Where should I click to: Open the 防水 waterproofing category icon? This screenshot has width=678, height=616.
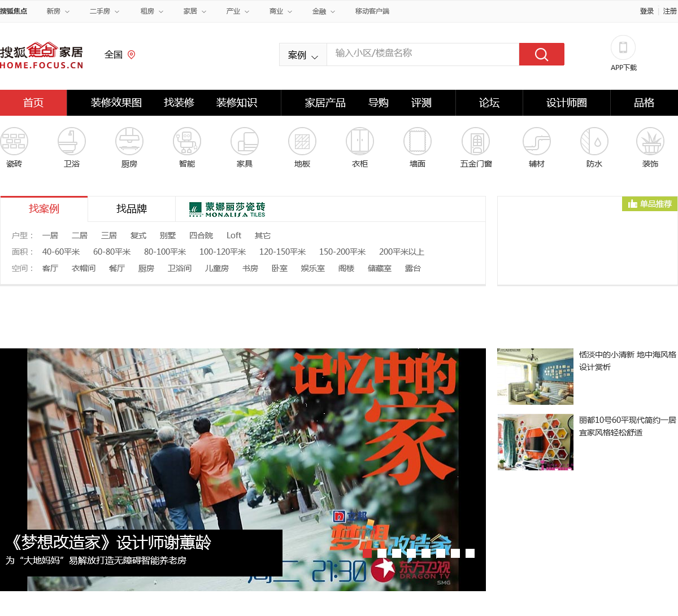click(594, 141)
